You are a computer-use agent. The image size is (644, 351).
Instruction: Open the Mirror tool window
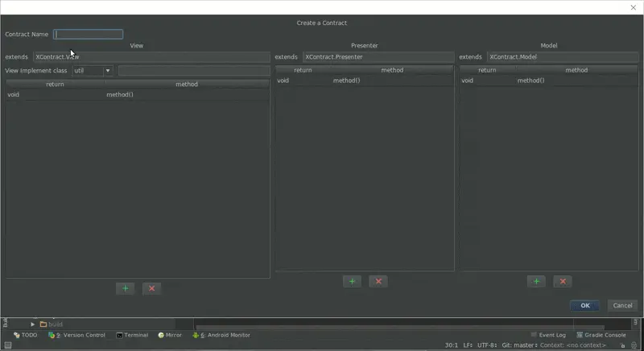[170, 335]
